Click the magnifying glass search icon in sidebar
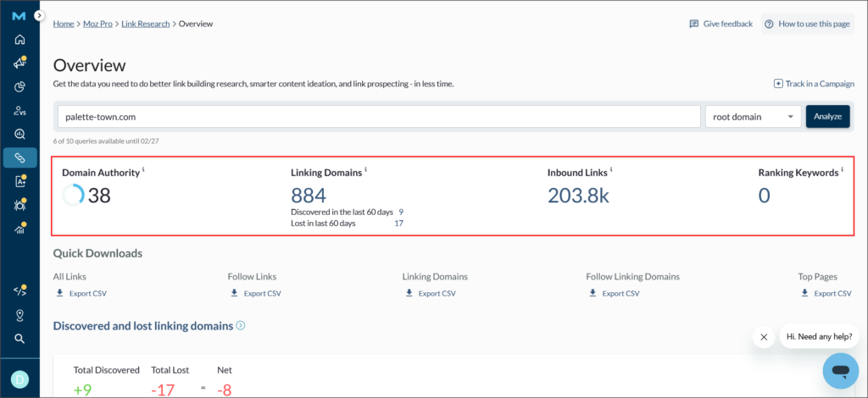868x398 pixels. pyautogui.click(x=19, y=339)
